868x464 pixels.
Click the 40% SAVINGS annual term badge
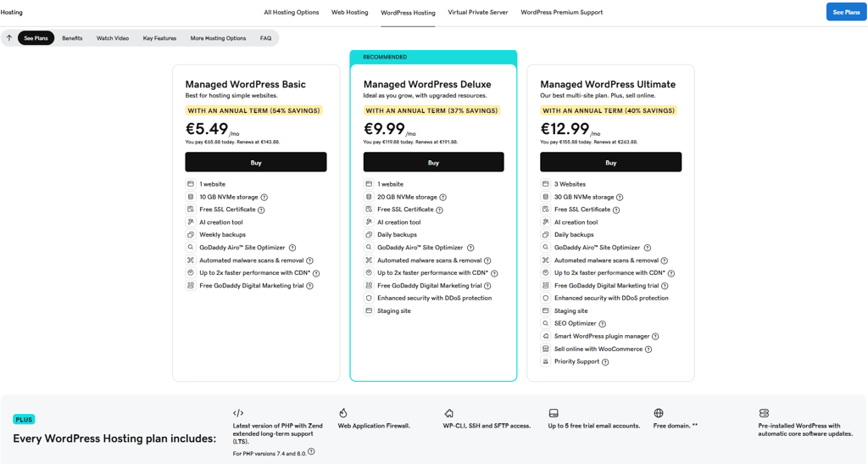(x=609, y=111)
